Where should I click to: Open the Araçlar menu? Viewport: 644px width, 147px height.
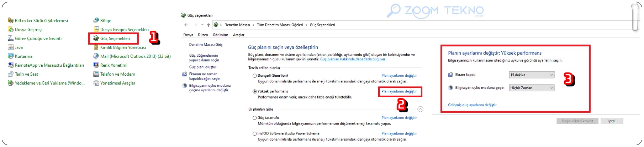click(x=239, y=35)
